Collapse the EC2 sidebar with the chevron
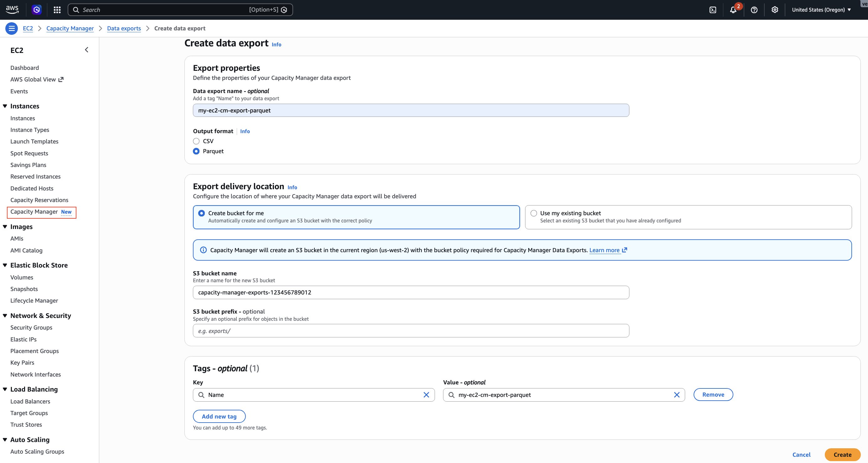 click(87, 50)
